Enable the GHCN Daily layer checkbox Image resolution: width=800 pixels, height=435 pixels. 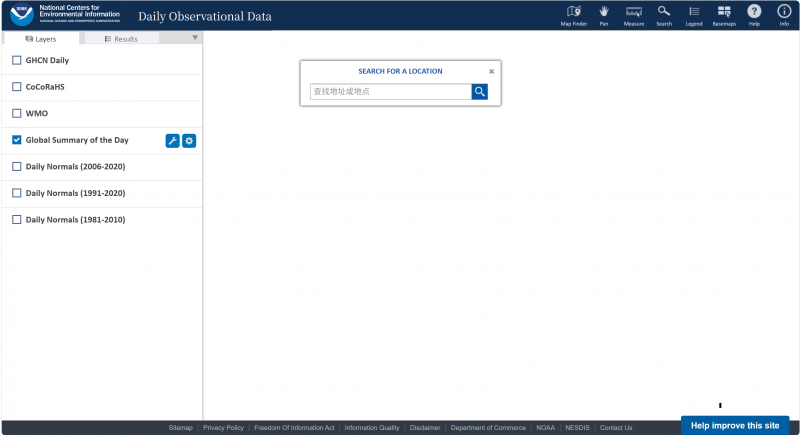[17, 61]
